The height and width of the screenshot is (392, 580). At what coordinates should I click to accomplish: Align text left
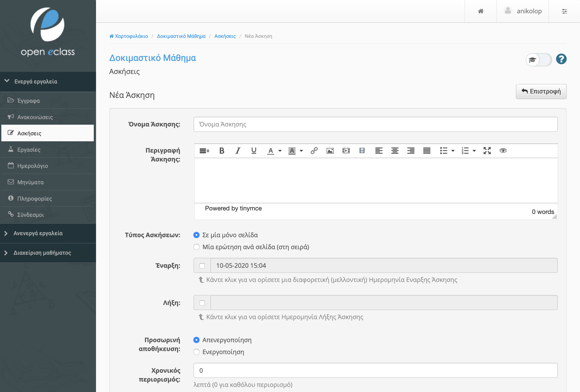(379, 151)
